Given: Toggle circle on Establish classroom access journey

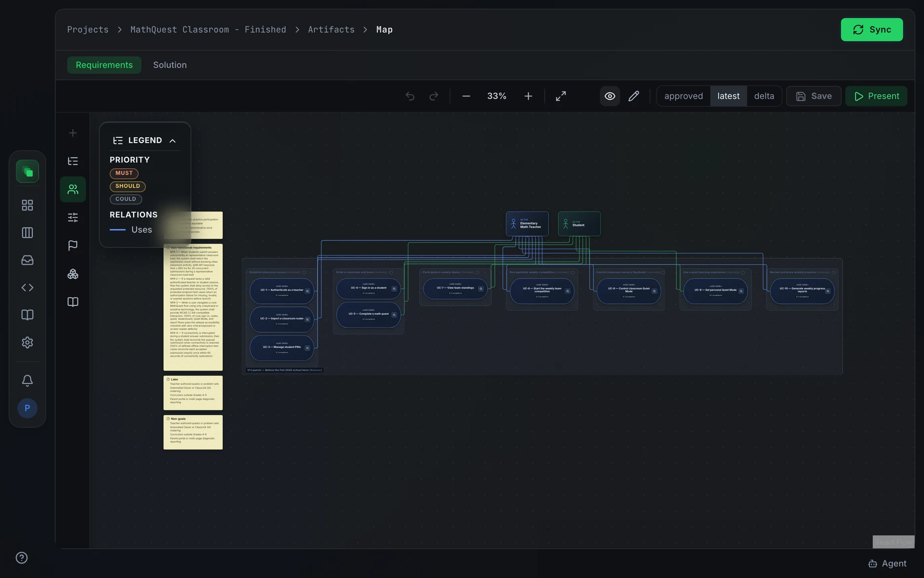Looking at the screenshot, I should pos(304,273).
